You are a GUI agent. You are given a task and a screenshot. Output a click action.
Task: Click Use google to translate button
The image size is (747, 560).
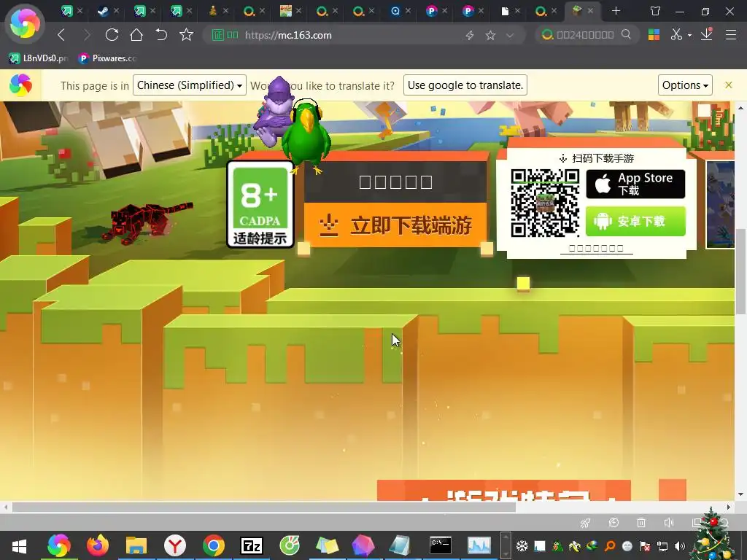(465, 85)
